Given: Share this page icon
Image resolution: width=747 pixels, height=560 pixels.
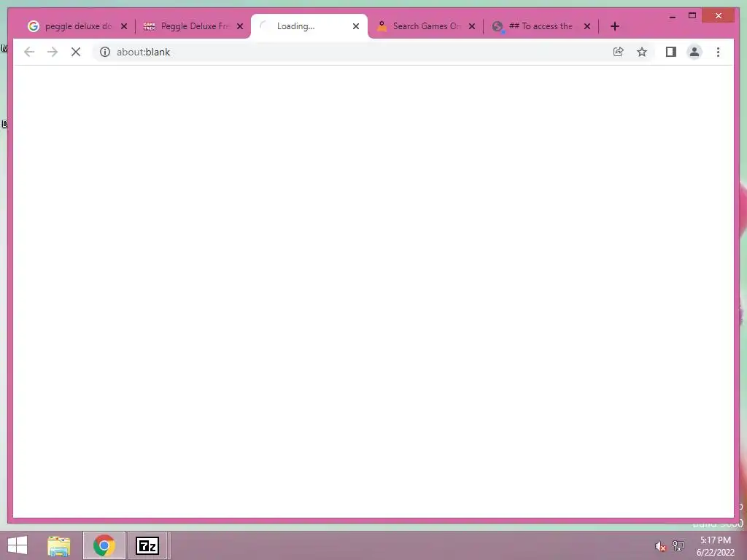Looking at the screenshot, I should pyautogui.click(x=619, y=52).
